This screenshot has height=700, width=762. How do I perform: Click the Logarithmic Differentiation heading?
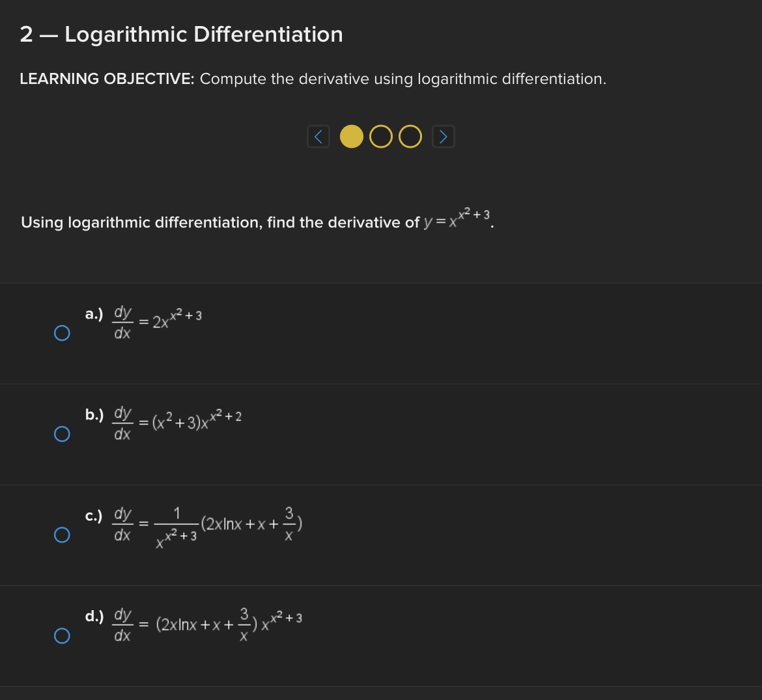pyautogui.click(x=181, y=34)
